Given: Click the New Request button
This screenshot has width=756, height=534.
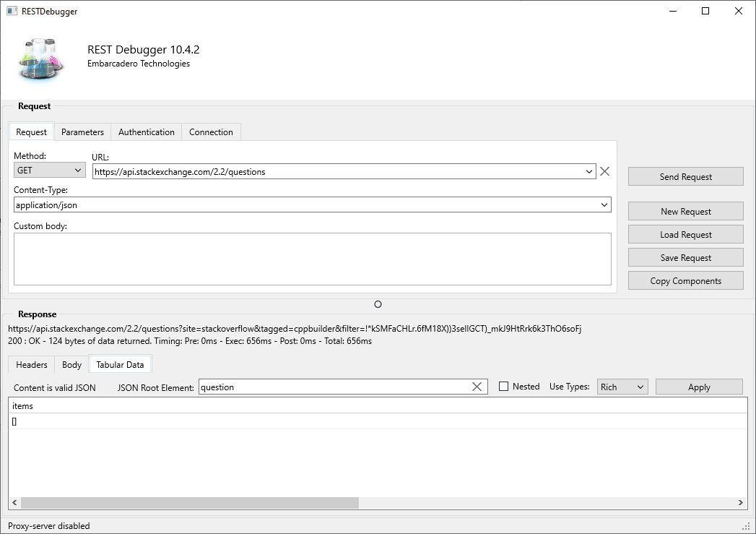Looking at the screenshot, I should [686, 211].
